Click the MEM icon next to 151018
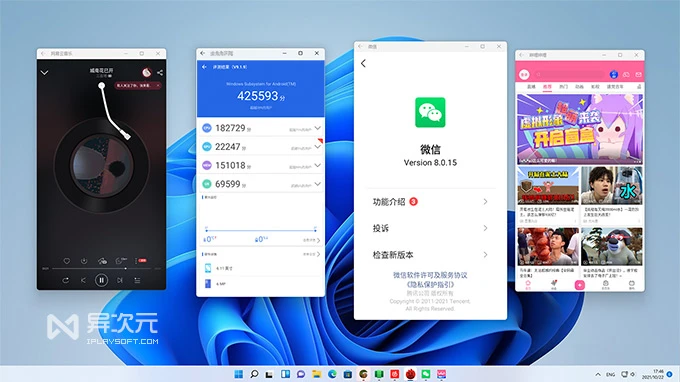This screenshot has height=382, width=680. tap(207, 165)
